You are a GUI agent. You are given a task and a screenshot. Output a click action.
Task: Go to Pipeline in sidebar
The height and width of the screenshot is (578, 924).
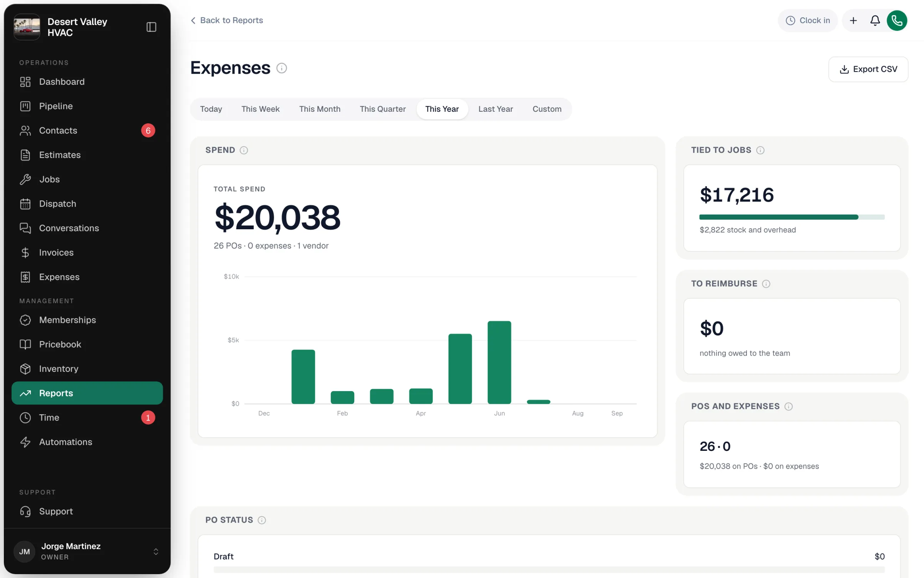point(87,106)
